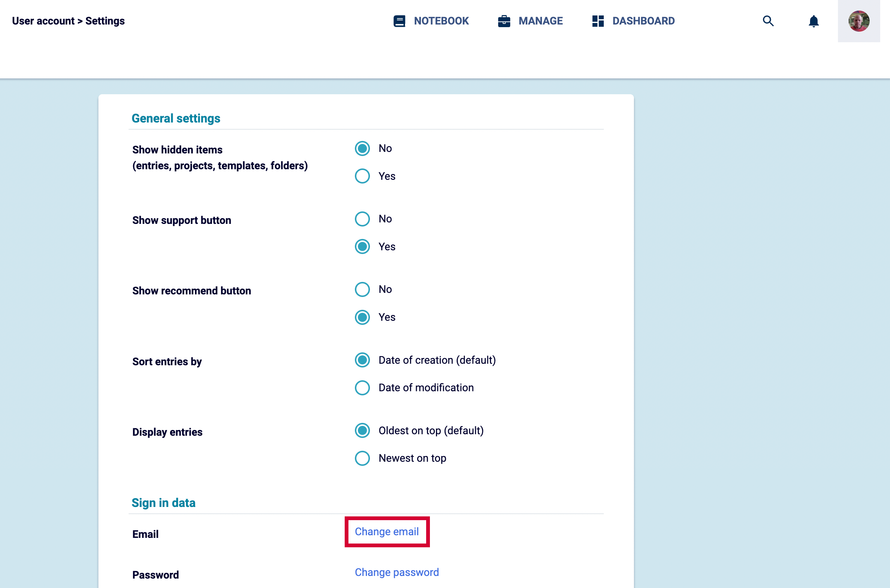Click the Dashboard grid icon
Image resolution: width=890 pixels, height=588 pixels.
[598, 21]
